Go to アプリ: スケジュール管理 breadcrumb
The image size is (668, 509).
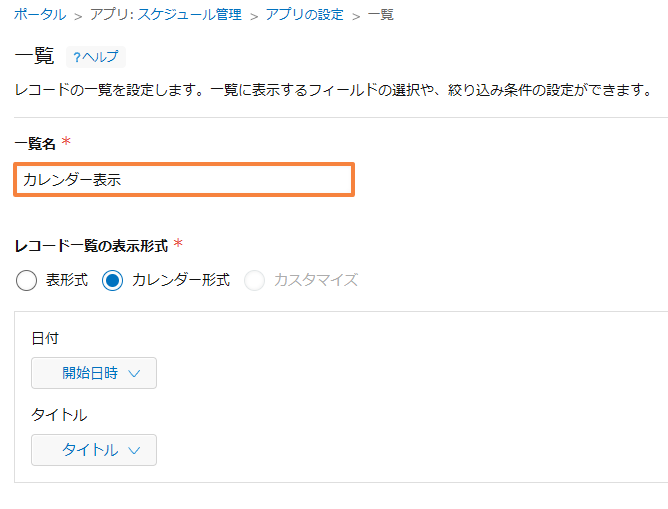click(x=165, y=15)
